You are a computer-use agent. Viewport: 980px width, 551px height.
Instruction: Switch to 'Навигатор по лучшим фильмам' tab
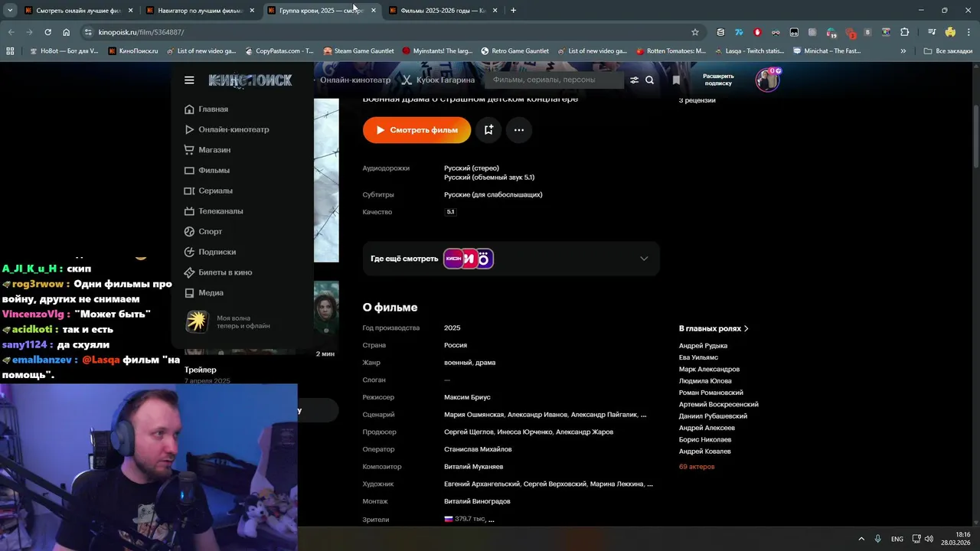[x=200, y=10]
